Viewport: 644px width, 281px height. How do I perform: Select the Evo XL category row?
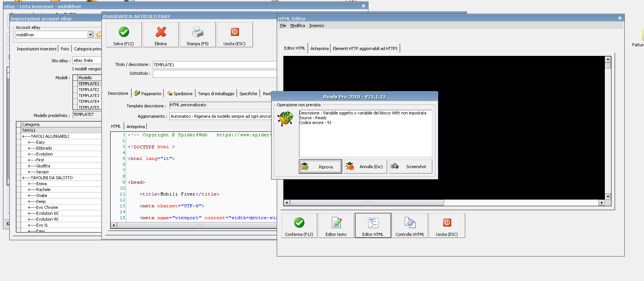pos(61,225)
